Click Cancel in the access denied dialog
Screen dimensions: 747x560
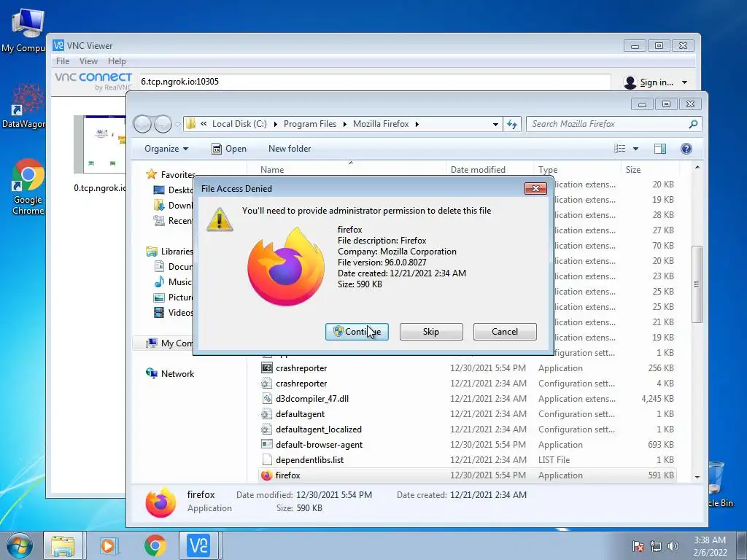pyautogui.click(x=505, y=332)
